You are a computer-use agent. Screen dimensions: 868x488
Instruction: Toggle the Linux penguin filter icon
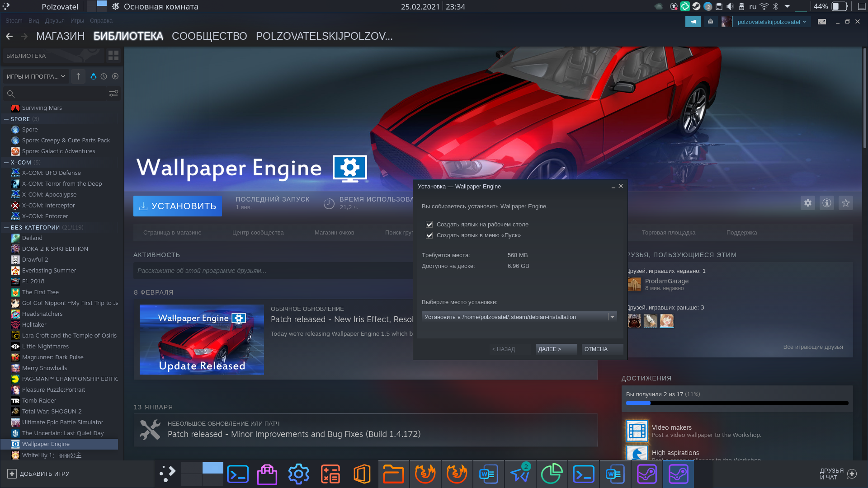(93, 76)
